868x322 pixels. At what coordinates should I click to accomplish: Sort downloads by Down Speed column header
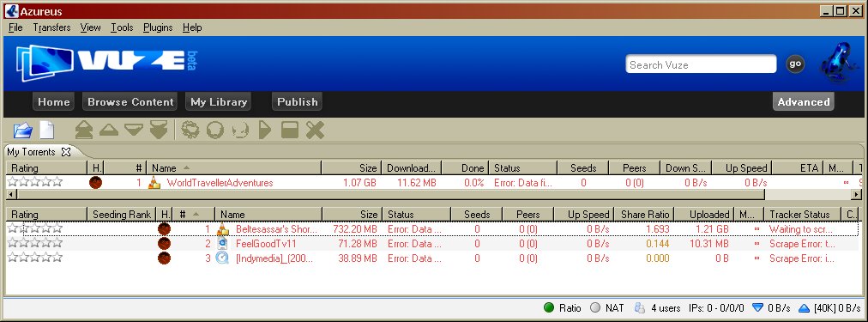[685, 168]
